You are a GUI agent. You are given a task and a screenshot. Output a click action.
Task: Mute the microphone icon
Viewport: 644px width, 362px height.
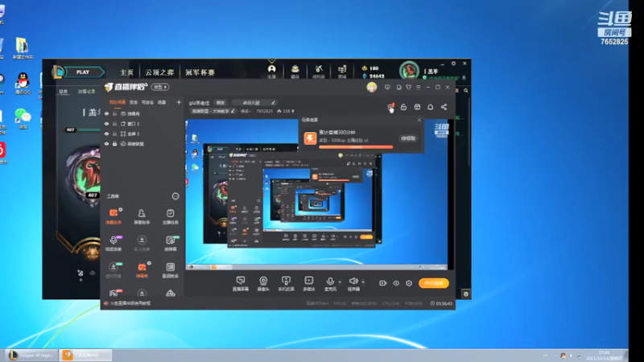click(330, 282)
